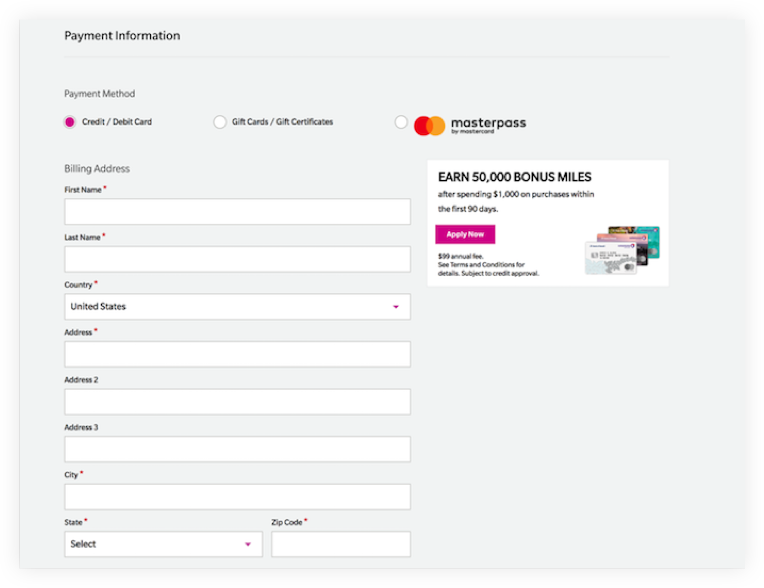Focus the Last Name text field
764x588 pixels.
(x=237, y=260)
